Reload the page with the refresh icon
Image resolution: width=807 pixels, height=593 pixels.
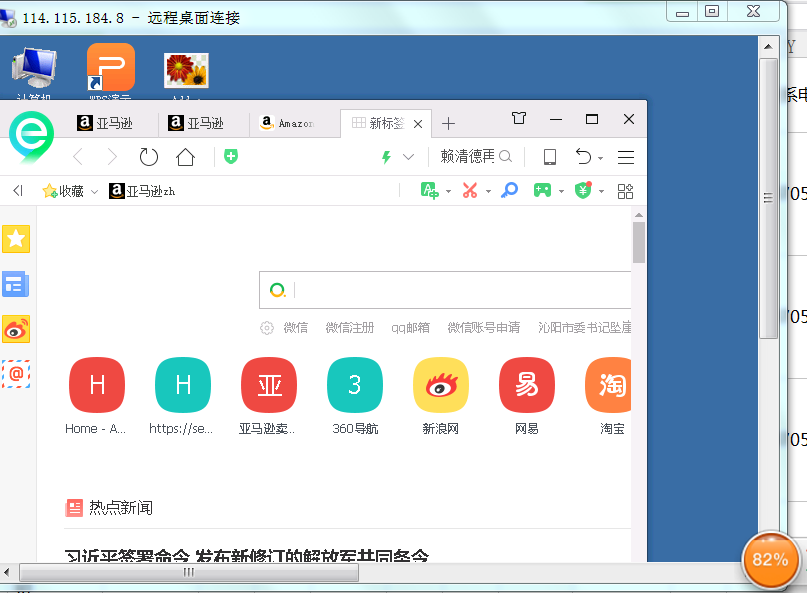[149, 156]
